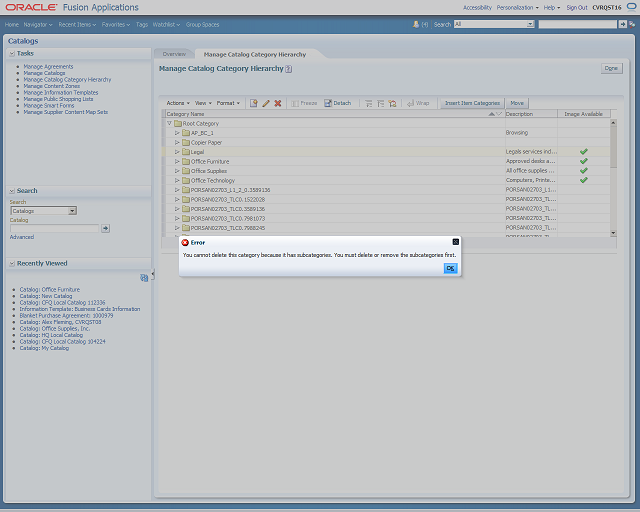Open Catalog: Office Furniture recent link

50,289
